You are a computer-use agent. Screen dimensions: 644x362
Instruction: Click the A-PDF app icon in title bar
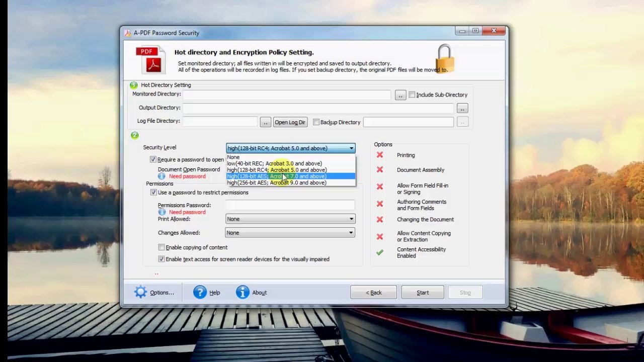(128, 33)
